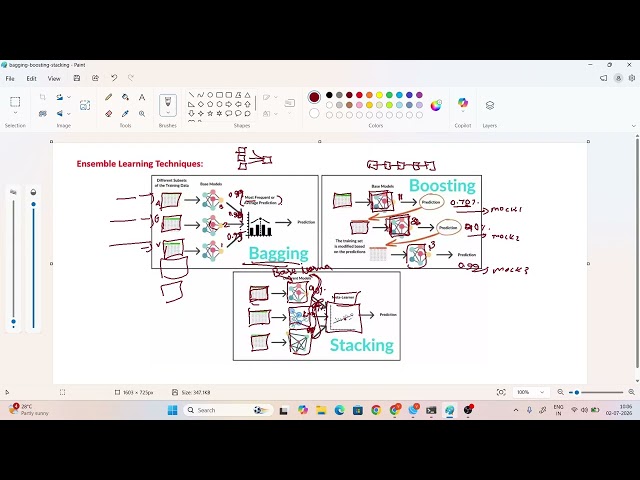Screen dimensions: 640x480
Task: Adjust the zoom slider in status bar
Action: click(596, 392)
